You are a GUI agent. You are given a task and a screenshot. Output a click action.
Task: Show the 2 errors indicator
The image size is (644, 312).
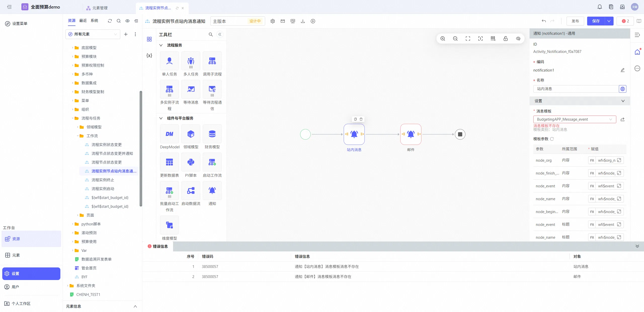coord(625,21)
